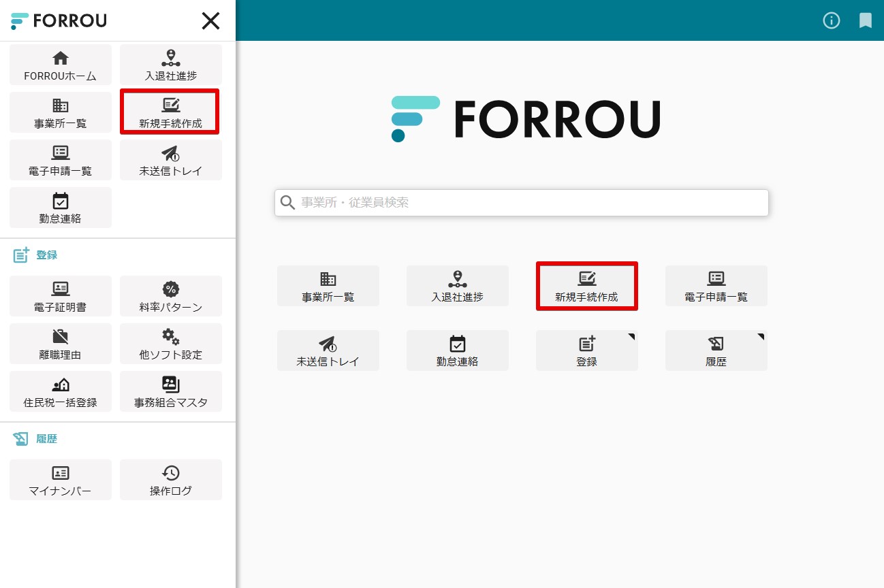Click 電子申請一覧 tile on main page

pos(716,286)
